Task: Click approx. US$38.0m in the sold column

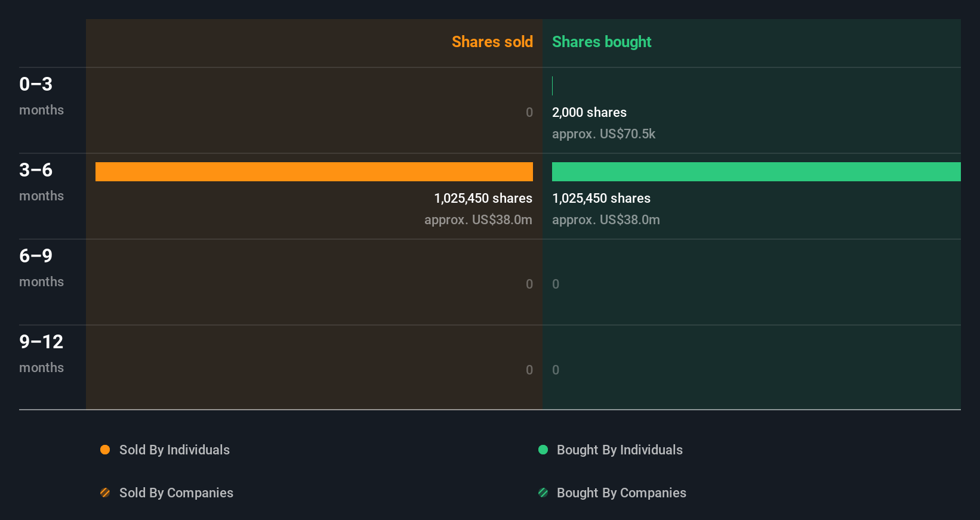Action: click(478, 219)
